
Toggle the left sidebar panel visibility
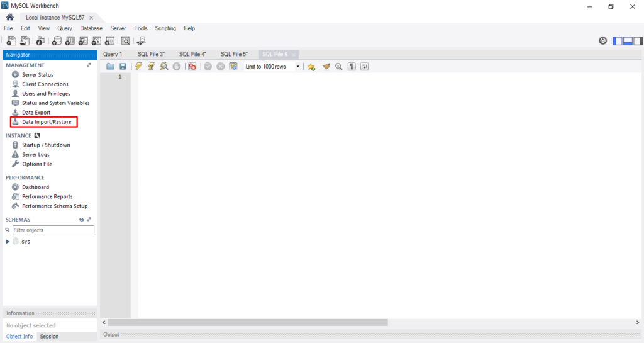coord(618,41)
